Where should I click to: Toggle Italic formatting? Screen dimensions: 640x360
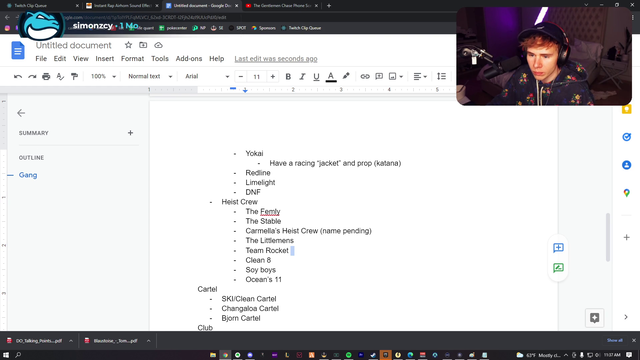tap(302, 76)
